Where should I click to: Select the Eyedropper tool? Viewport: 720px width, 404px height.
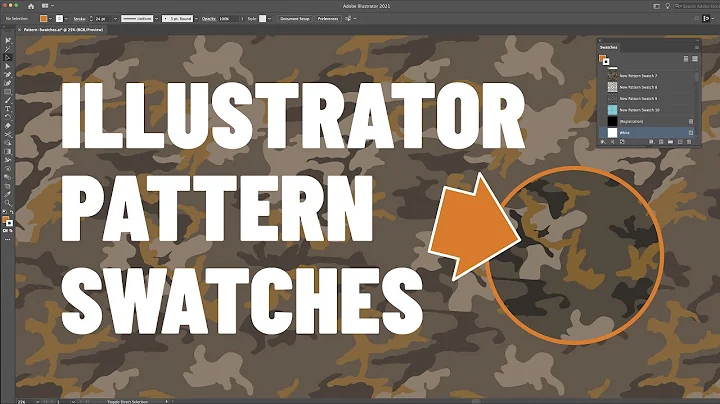point(8,194)
